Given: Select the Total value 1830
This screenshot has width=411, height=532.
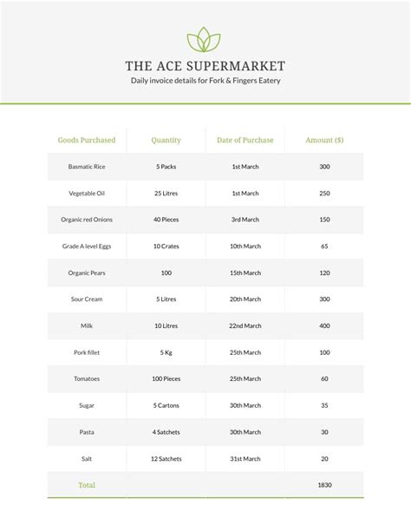Looking at the screenshot, I should click(324, 485).
